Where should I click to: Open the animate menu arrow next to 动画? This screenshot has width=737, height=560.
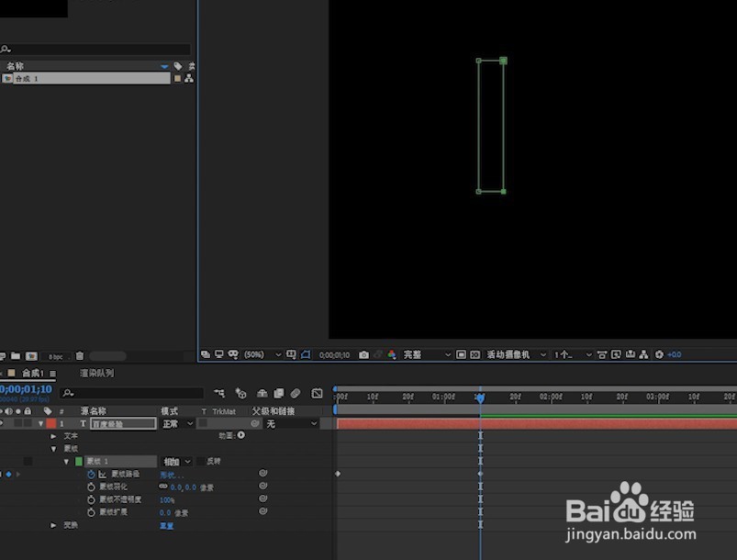click(x=241, y=435)
